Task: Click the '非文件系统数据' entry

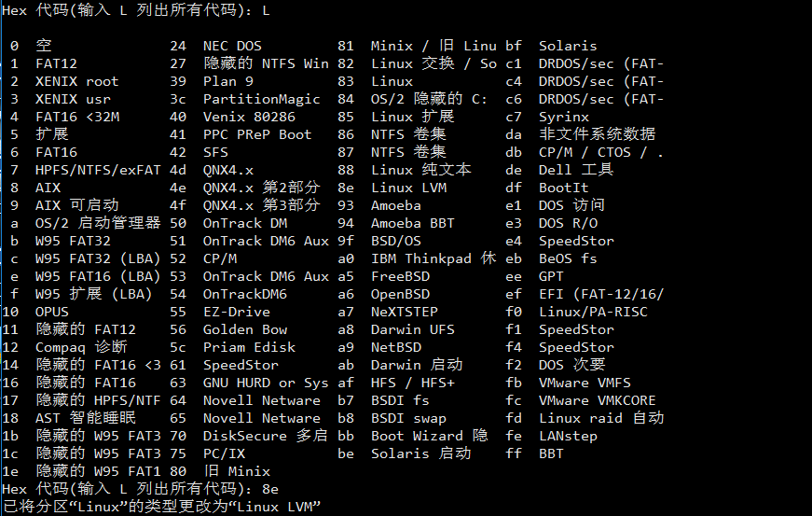Action: (597, 134)
